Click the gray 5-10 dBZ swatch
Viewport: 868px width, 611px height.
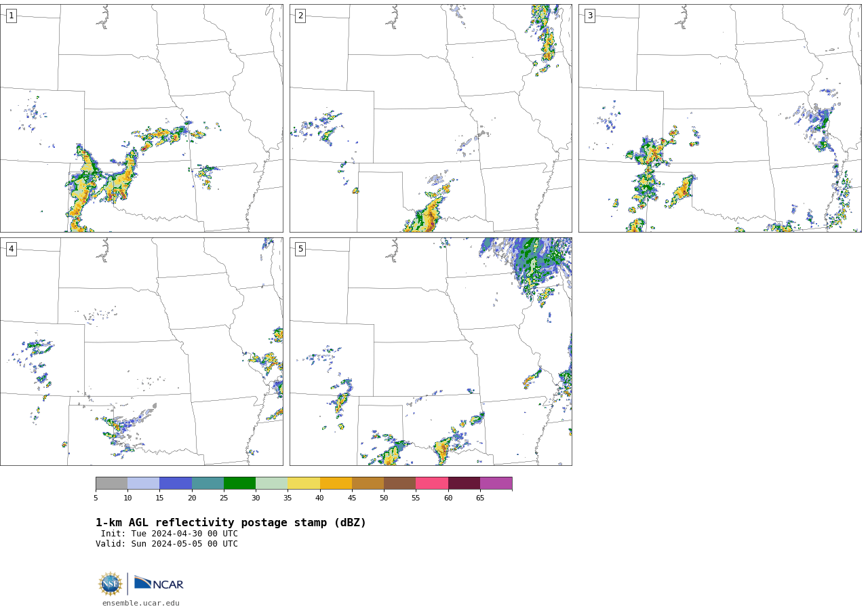pos(112,483)
